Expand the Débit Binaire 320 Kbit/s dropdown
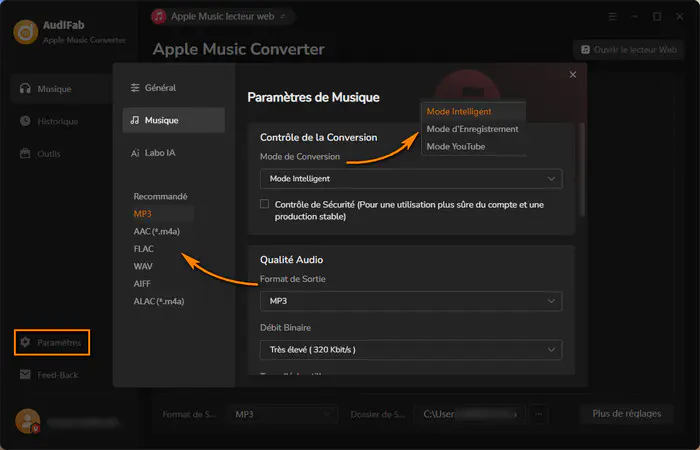 411,350
